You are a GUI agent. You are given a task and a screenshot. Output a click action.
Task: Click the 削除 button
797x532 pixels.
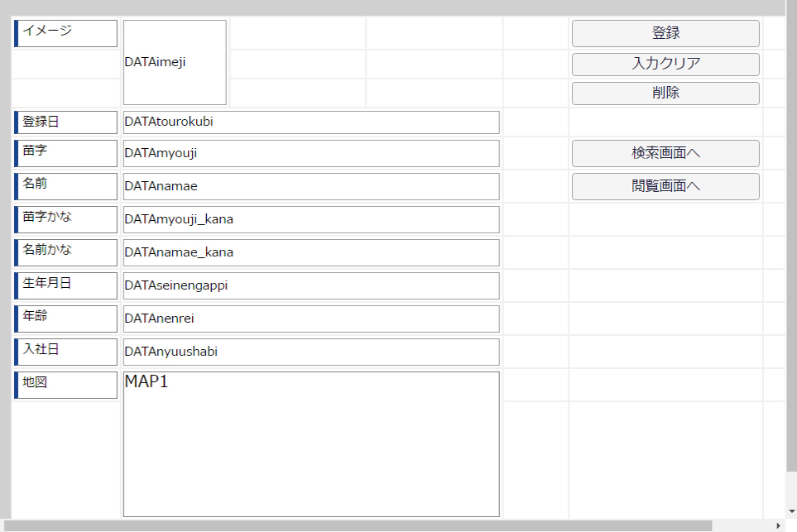point(665,93)
